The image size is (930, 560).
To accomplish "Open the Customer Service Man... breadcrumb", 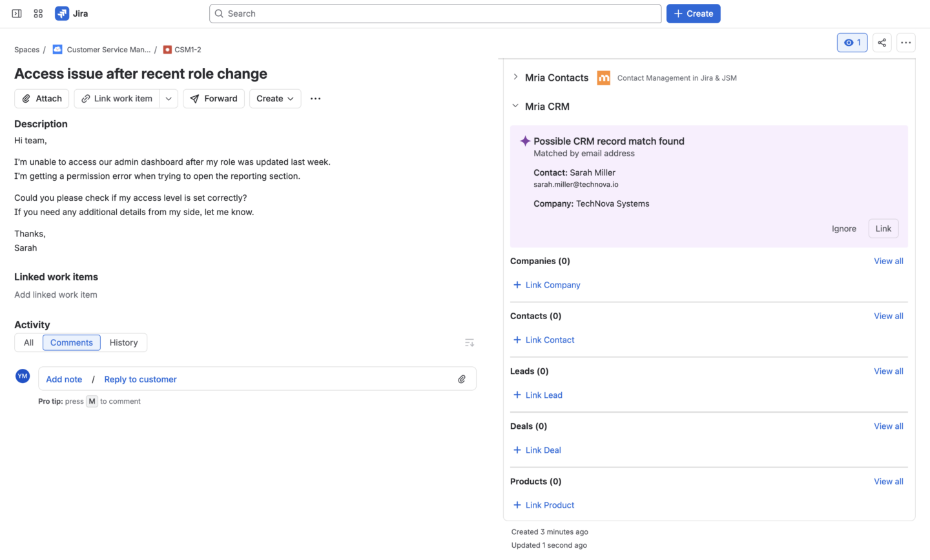I will click(x=108, y=50).
